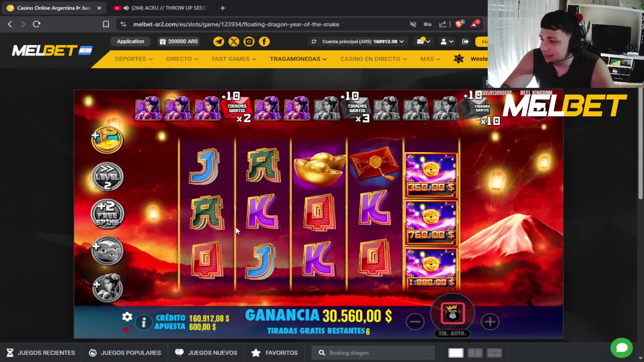Decrease the bet with minus button
This screenshot has height=362, width=644.
click(x=415, y=322)
